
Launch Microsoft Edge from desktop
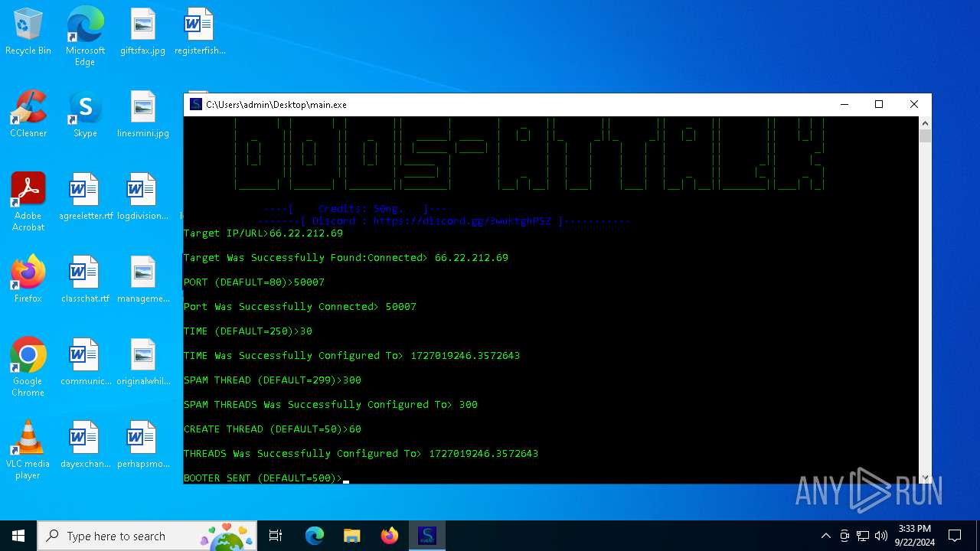point(85,36)
